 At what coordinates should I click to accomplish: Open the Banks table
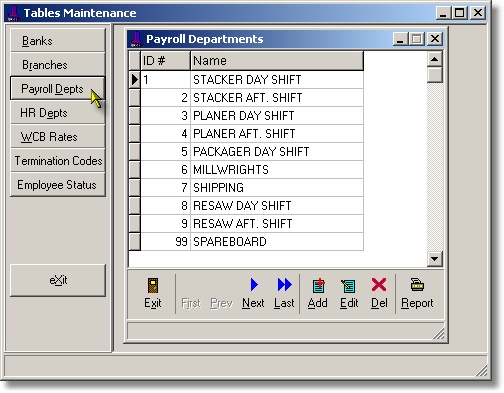pos(58,41)
